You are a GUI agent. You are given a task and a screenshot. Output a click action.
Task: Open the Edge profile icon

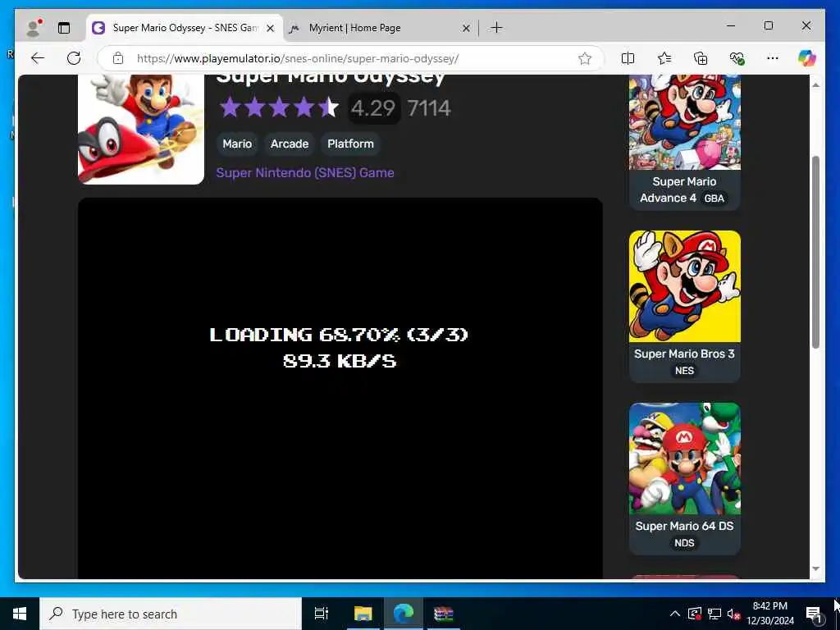34,28
